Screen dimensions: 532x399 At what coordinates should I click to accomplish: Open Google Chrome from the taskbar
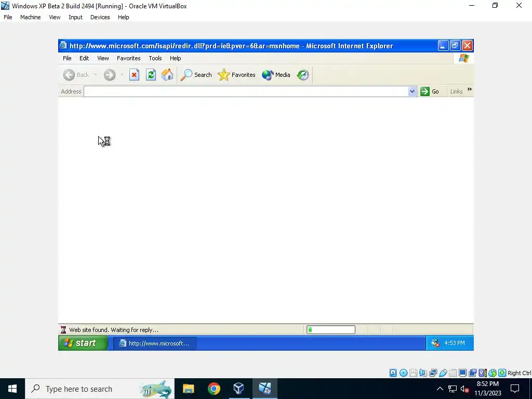[x=214, y=389]
